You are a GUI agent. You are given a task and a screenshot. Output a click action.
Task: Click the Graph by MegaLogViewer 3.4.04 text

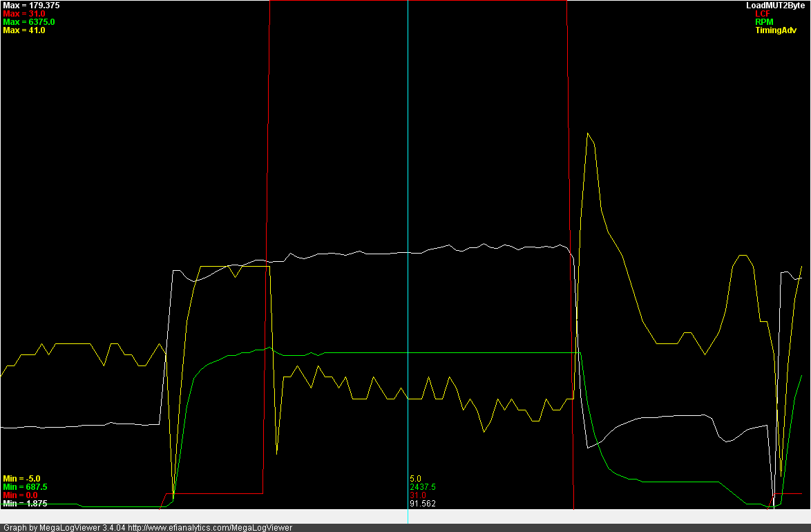tap(64, 528)
